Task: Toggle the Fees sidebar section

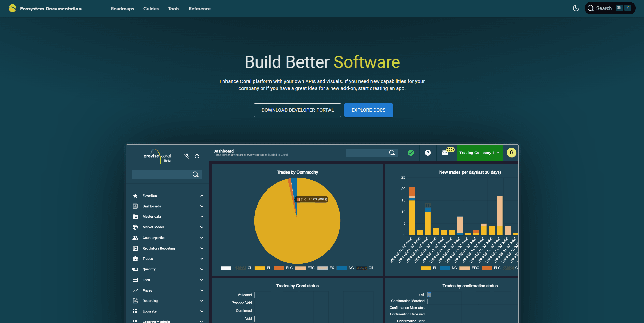Action: 202,280
